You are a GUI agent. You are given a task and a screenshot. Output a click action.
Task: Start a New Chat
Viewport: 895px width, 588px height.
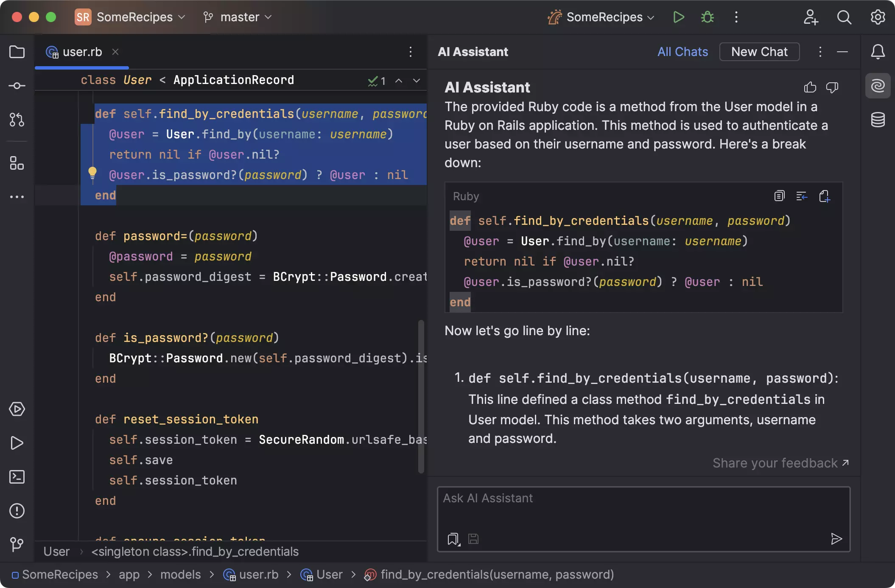click(759, 52)
